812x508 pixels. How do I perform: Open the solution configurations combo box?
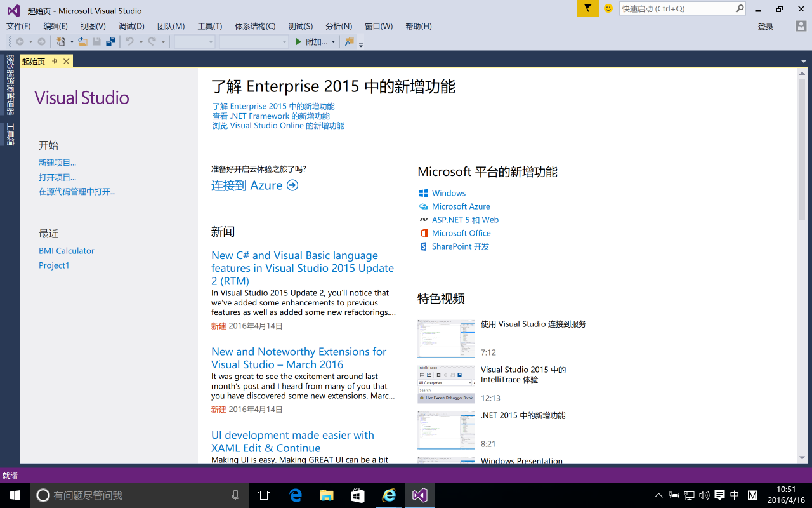pos(195,42)
